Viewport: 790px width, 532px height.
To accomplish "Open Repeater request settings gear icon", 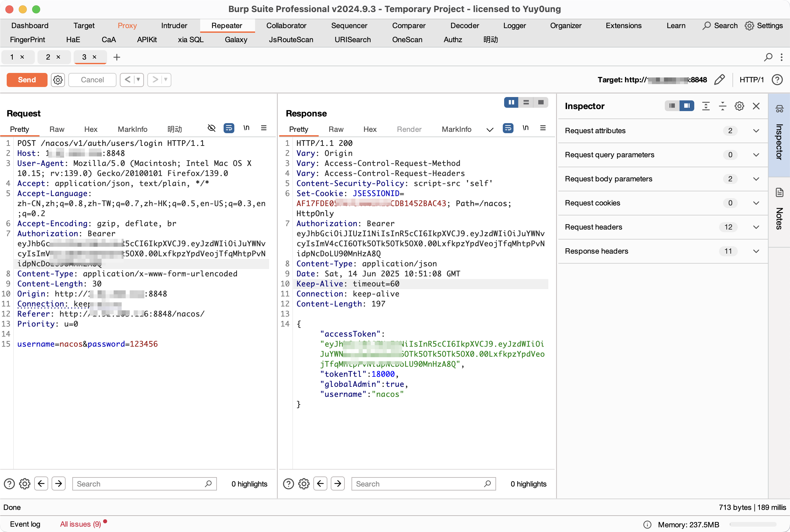I will [x=58, y=80].
